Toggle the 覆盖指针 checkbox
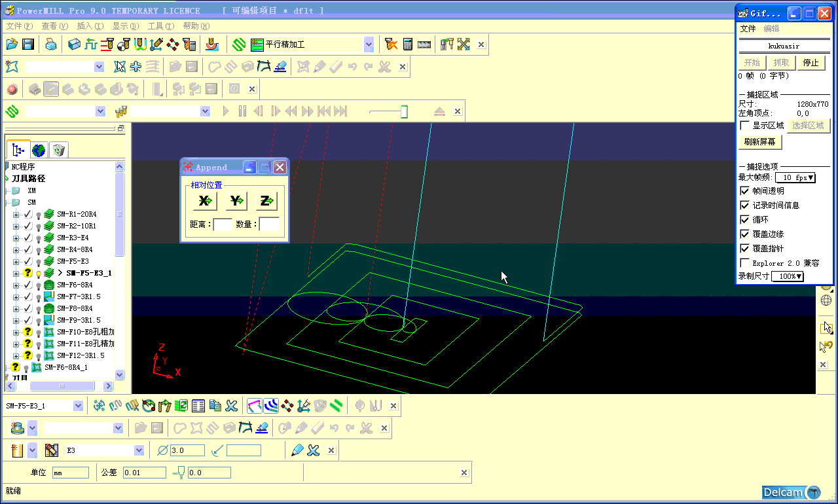 [x=744, y=249]
